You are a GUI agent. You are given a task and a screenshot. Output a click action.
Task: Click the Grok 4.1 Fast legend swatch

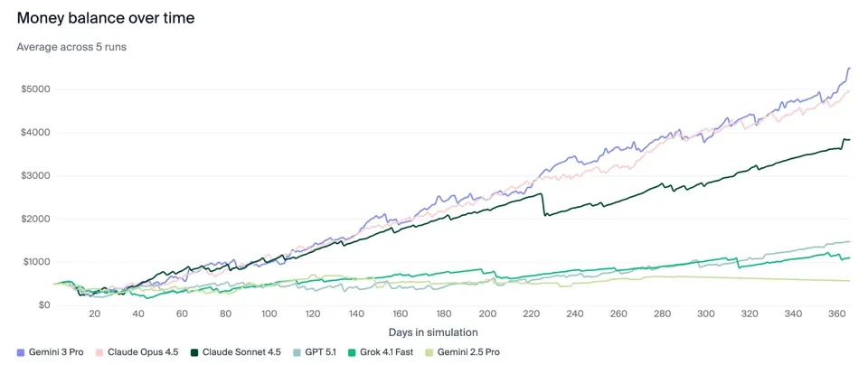(354, 351)
